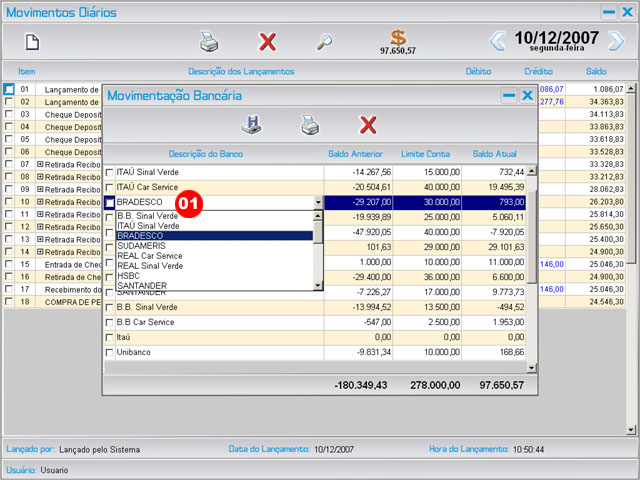Click the red X in Movimentação Bancária toolbar

tap(368, 125)
